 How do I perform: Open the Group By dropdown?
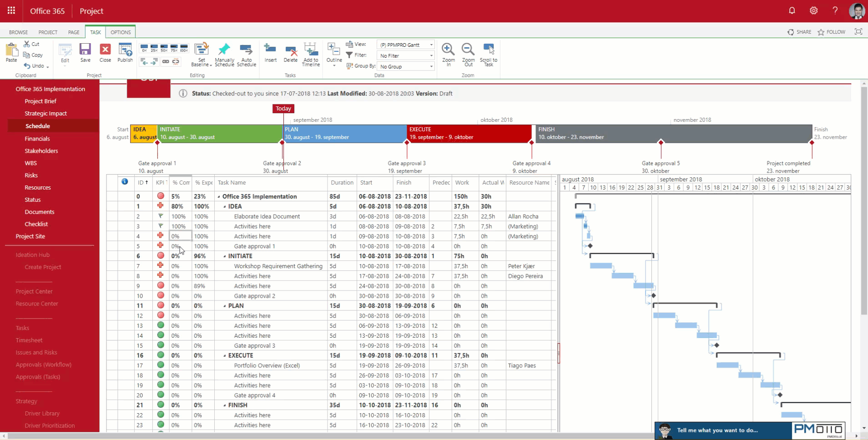(406, 66)
